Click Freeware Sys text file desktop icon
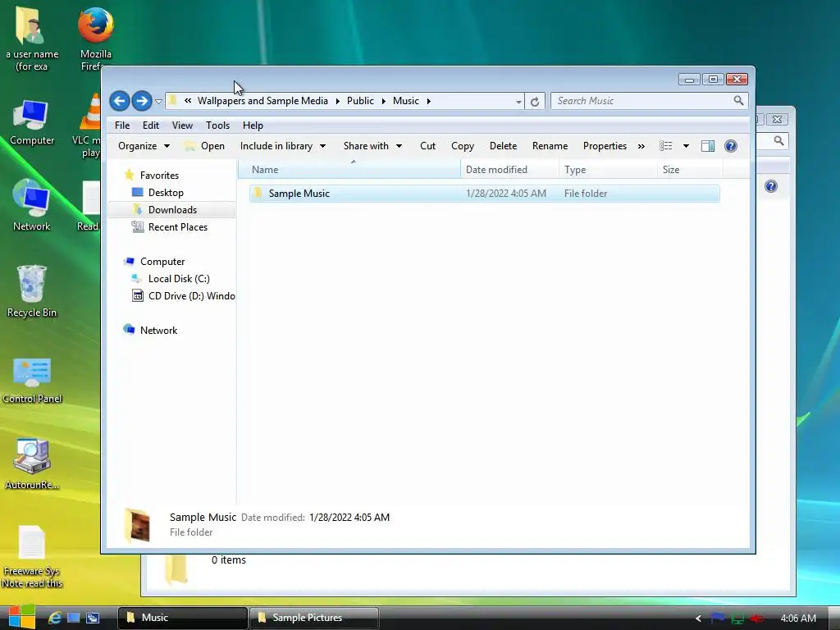Screen dimensions: 840x630 tap(32, 556)
